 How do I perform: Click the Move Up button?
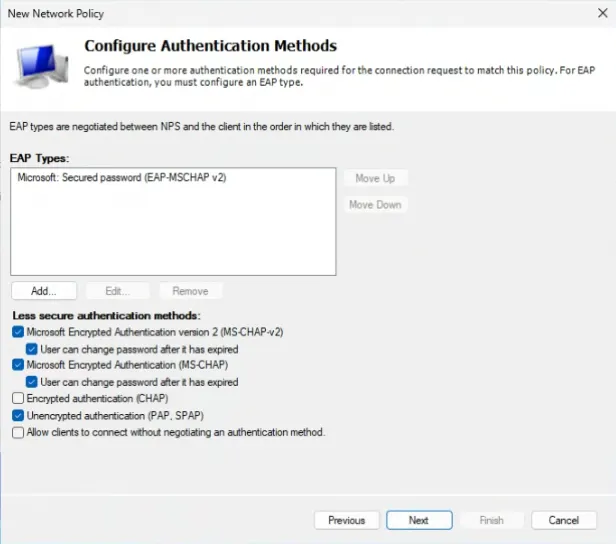click(x=375, y=178)
